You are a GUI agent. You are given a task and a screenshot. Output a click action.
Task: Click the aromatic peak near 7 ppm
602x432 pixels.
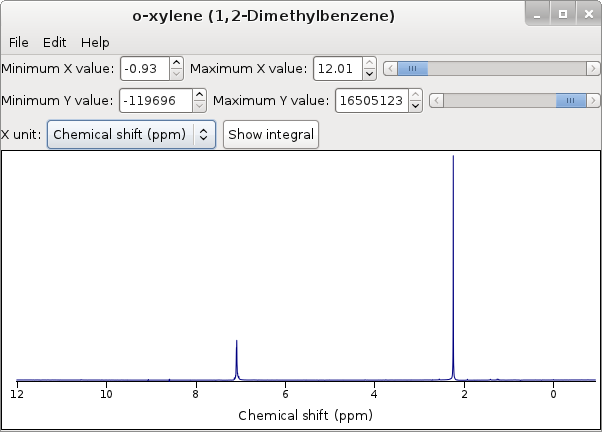[236, 360]
